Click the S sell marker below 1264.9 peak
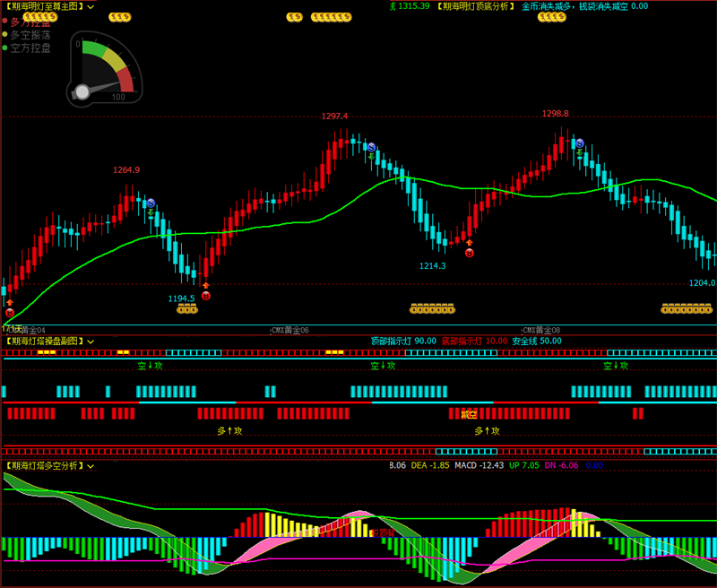The height and width of the screenshot is (588, 717). click(x=151, y=203)
